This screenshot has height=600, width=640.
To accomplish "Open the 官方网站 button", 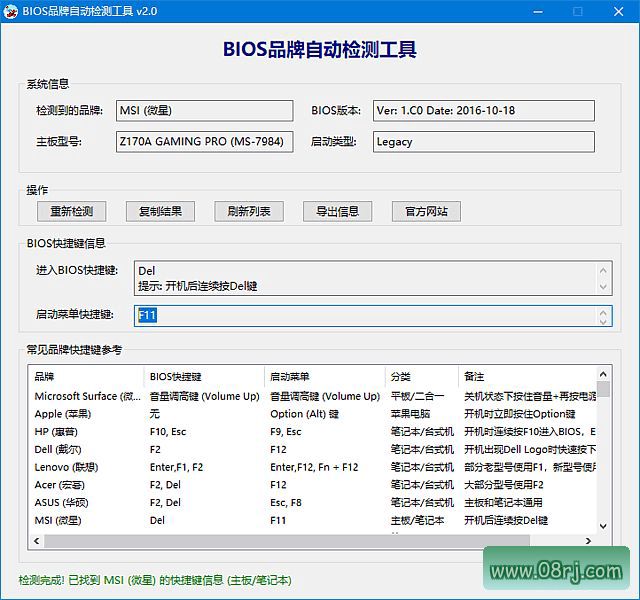I will (427, 211).
